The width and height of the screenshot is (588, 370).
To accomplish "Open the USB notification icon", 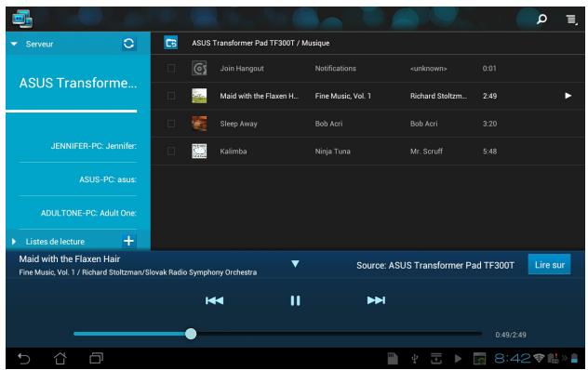I will 415,359.
